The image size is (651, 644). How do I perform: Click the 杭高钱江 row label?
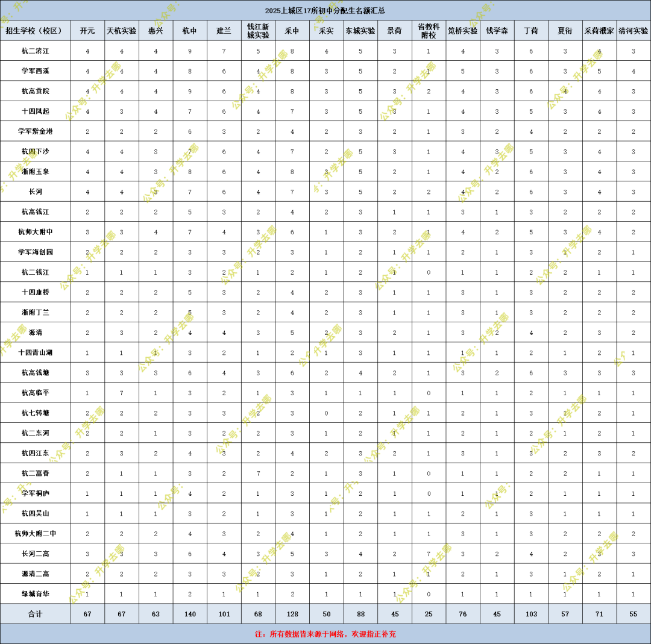(x=36, y=211)
